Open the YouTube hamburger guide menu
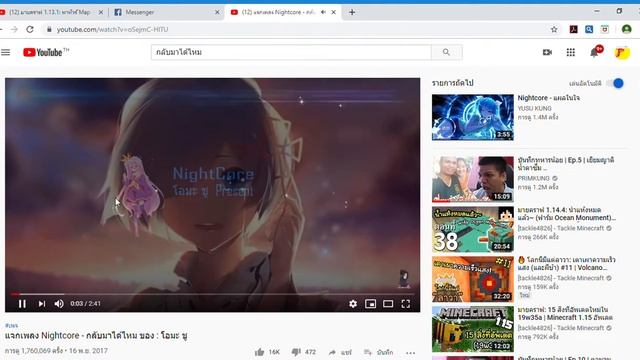Image resolution: width=640 pixels, height=360 pixels. point(6,52)
